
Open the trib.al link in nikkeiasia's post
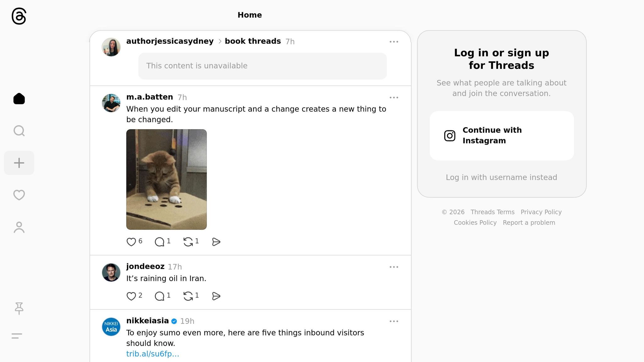pyautogui.click(x=153, y=354)
